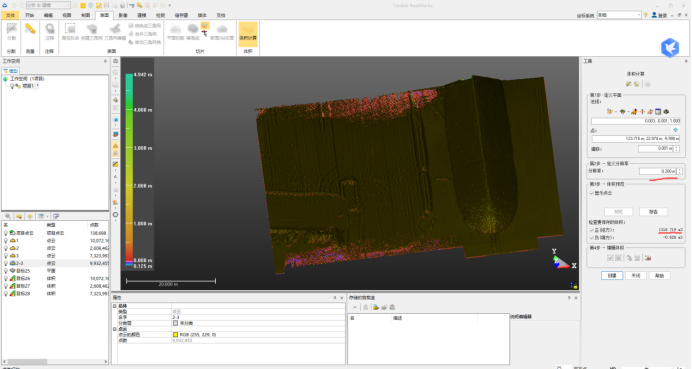Click the folder icon in list toolbar
Image resolution: width=692 pixels, height=369 pixels.
[19, 216]
